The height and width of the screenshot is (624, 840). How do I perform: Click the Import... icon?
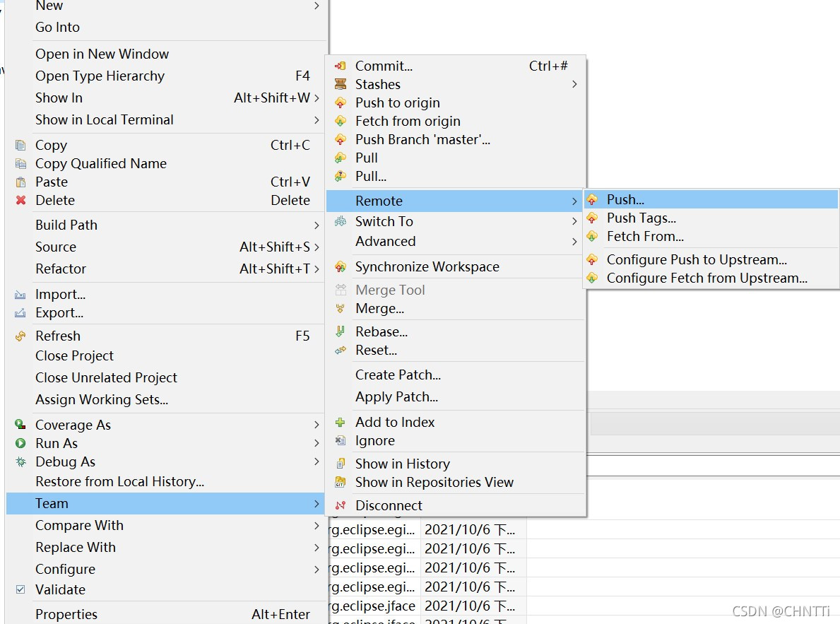20,294
